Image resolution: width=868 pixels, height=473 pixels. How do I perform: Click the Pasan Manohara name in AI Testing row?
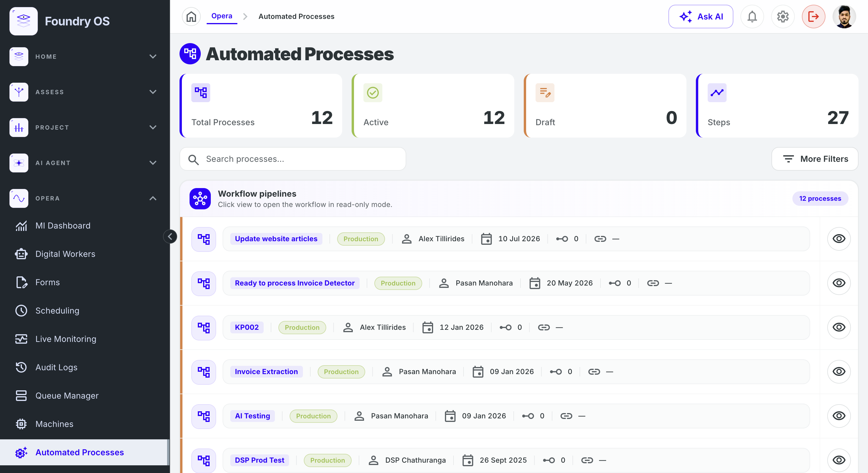tap(399, 416)
